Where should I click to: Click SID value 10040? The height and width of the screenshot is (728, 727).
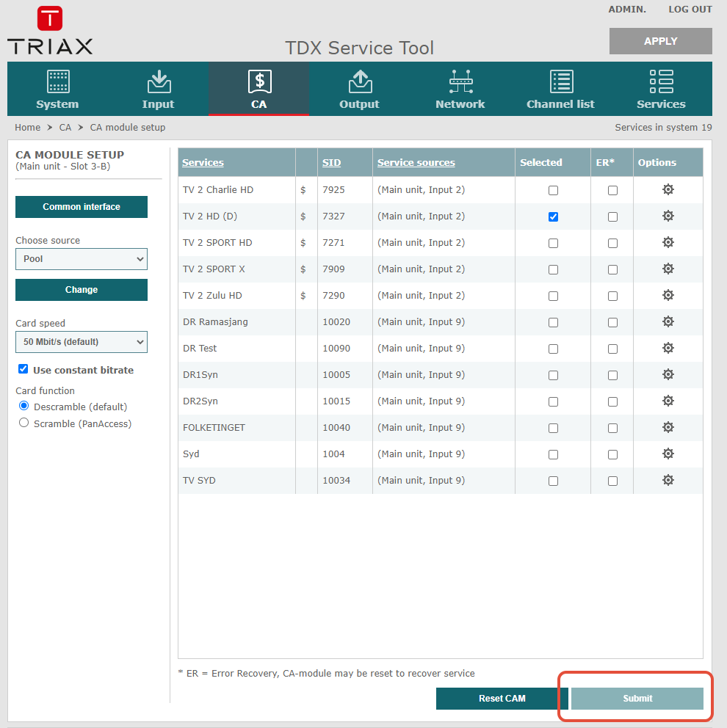336,428
